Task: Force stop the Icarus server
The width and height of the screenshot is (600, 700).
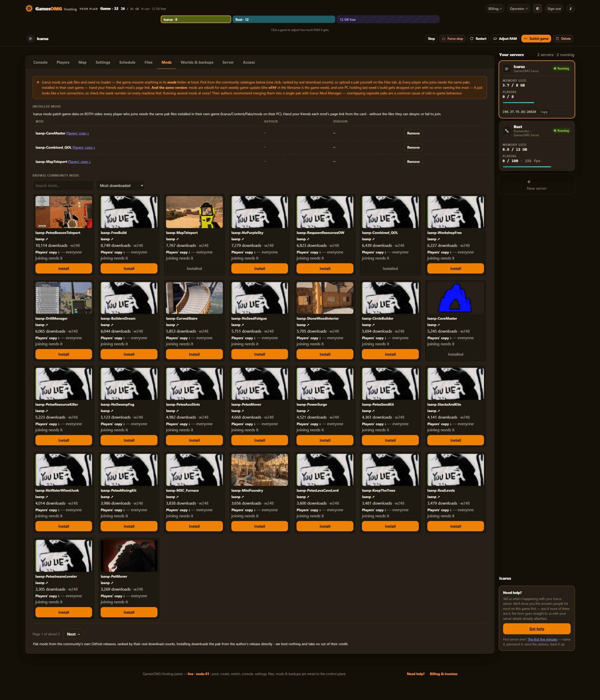Action: pyautogui.click(x=452, y=38)
